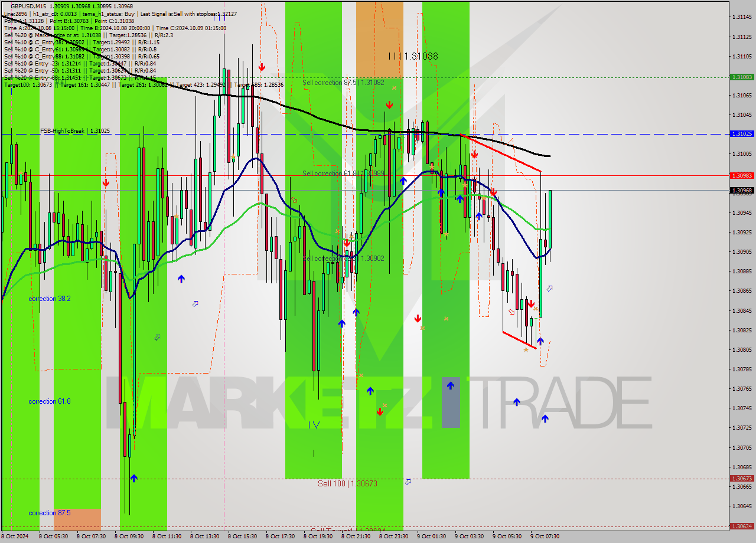
Task: Click the correction 87.5 label
Action: coord(50,513)
